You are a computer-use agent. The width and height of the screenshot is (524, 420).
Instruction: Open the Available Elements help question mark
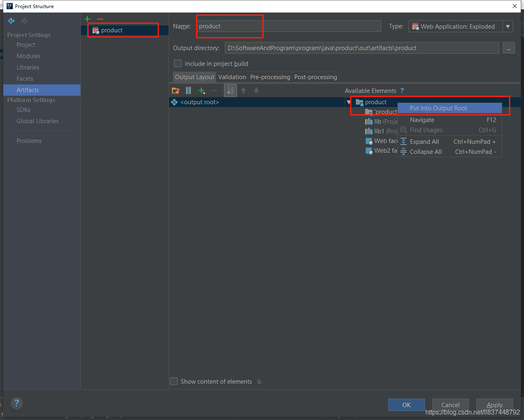tap(402, 90)
